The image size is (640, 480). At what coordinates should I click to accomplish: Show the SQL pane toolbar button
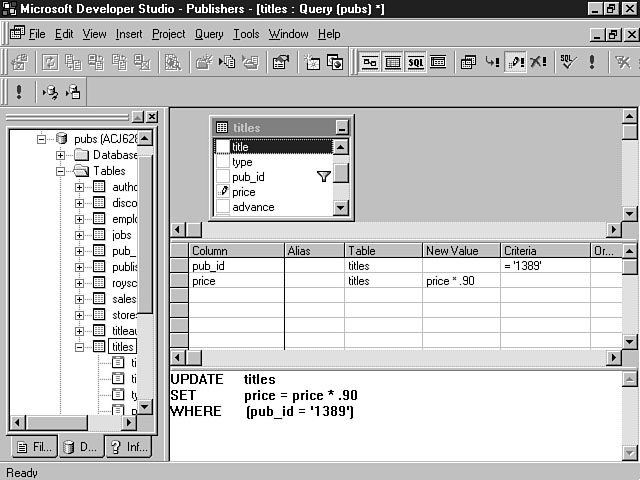[x=415, y=62]
